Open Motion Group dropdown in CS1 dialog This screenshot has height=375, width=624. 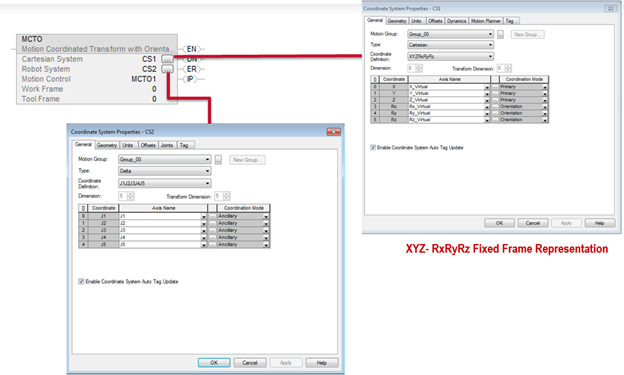(x=450, y=34)
